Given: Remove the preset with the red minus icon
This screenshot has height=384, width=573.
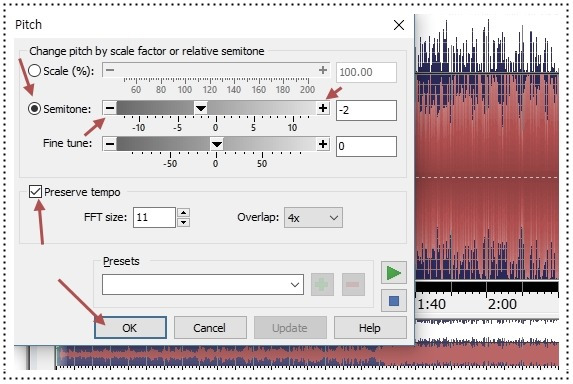Looking at the screenshot, I should 353,284.
